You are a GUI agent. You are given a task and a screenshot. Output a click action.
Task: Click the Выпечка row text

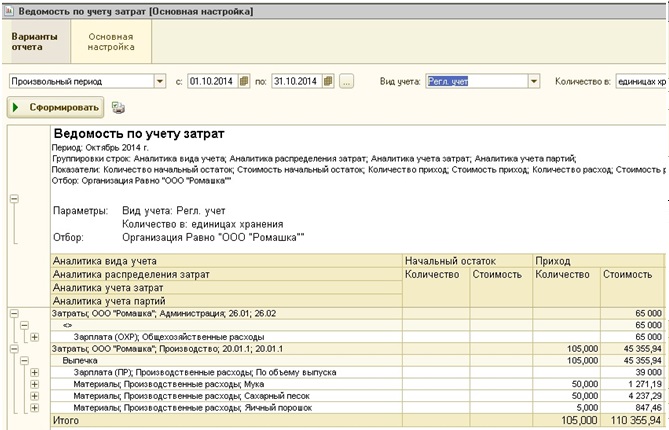coord(80,361)
